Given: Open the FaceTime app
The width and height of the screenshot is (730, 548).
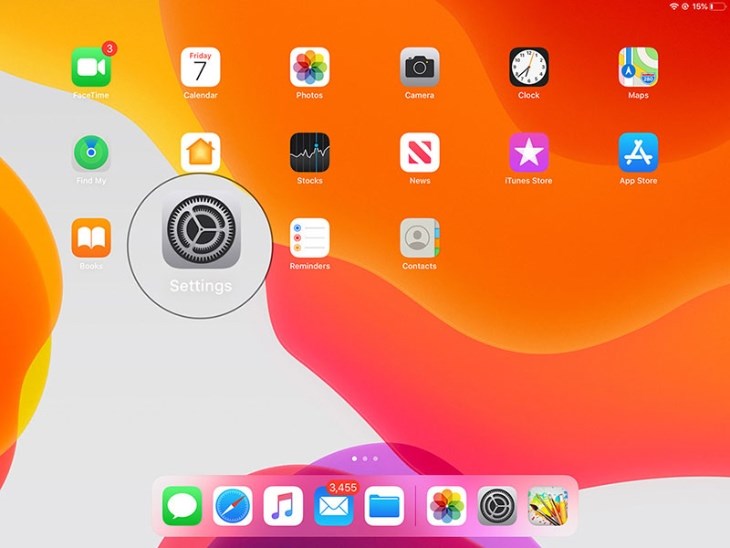Looking at the screenshot, I should [91, 67].
